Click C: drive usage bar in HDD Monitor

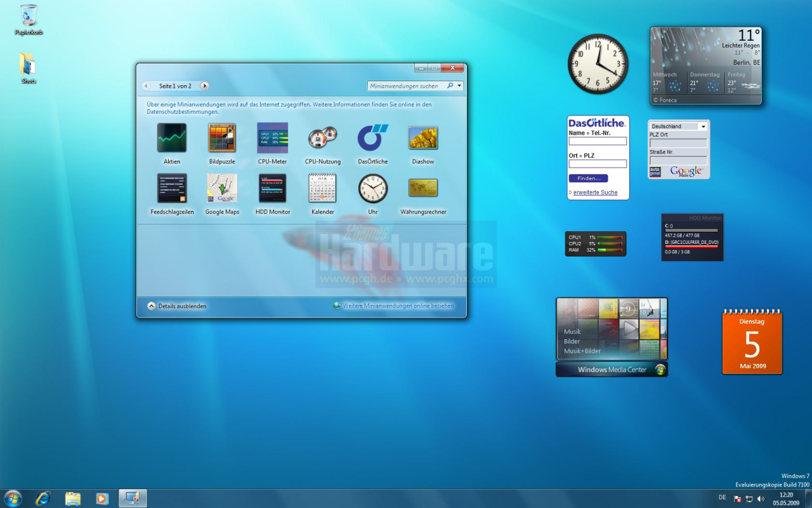point(691,231)
